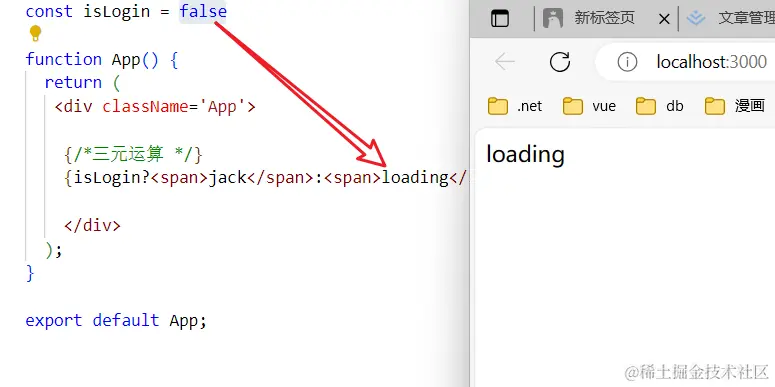Click the browser tab actions icon
This screenshot has width=775, height=387.
pos(500,19)
